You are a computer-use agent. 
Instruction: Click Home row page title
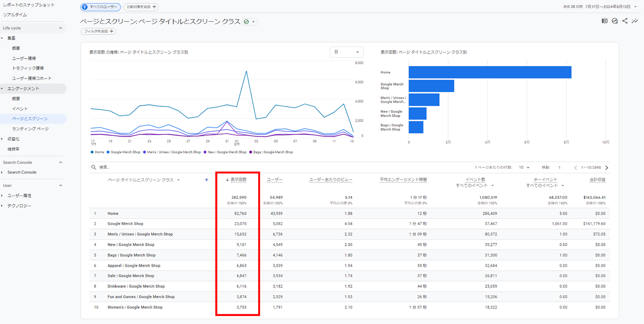click(x=113, y=214)
